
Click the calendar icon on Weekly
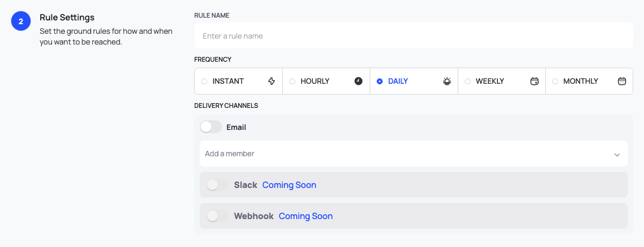pos(535,81)
